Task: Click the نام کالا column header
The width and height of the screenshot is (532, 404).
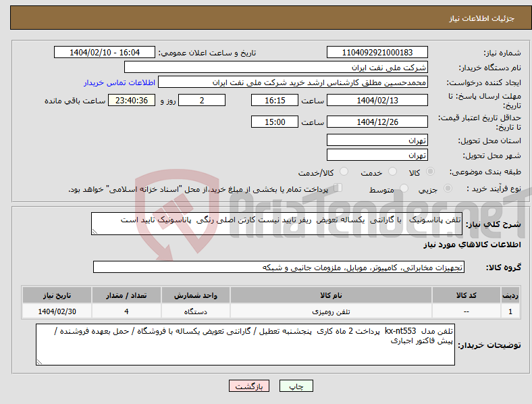Action: pyautogui.click(x=331, y=295)
